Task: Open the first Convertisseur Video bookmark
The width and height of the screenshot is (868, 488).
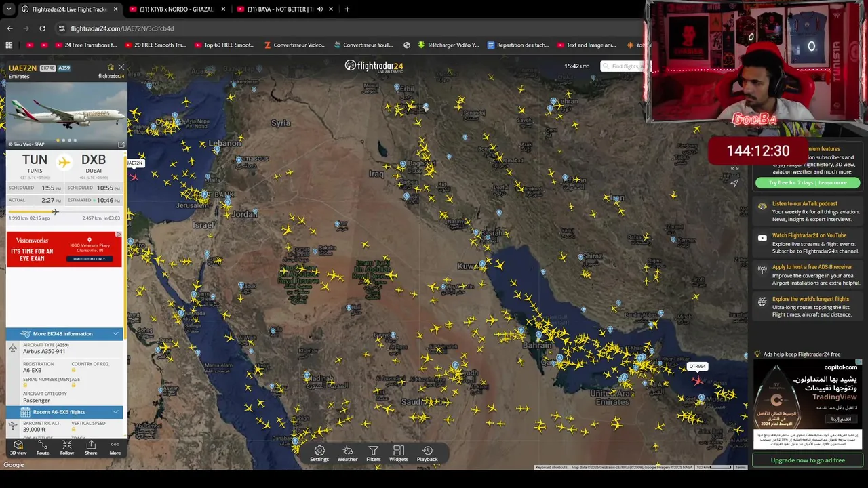Action: click(294, 45)
